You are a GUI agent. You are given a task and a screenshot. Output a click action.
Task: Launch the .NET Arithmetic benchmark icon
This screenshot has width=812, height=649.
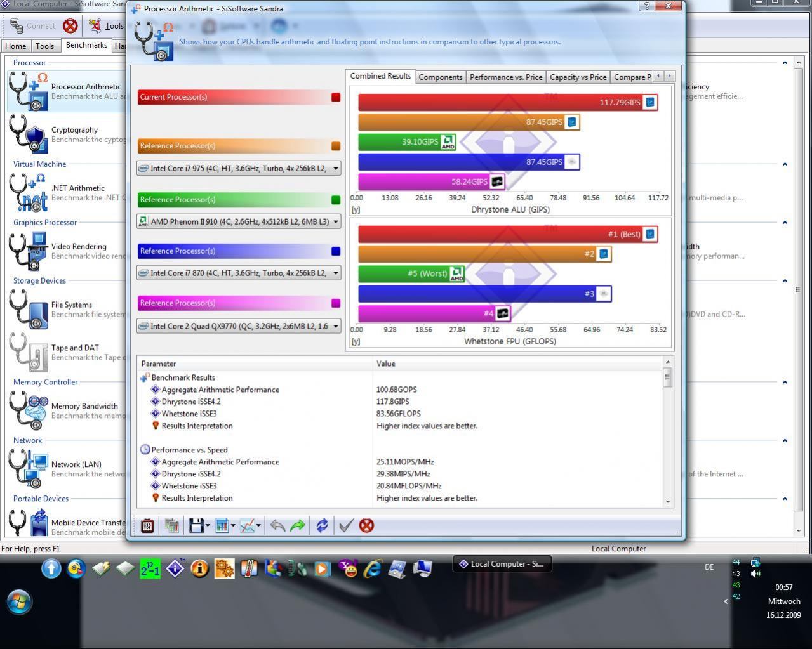[x=28, y=192]
